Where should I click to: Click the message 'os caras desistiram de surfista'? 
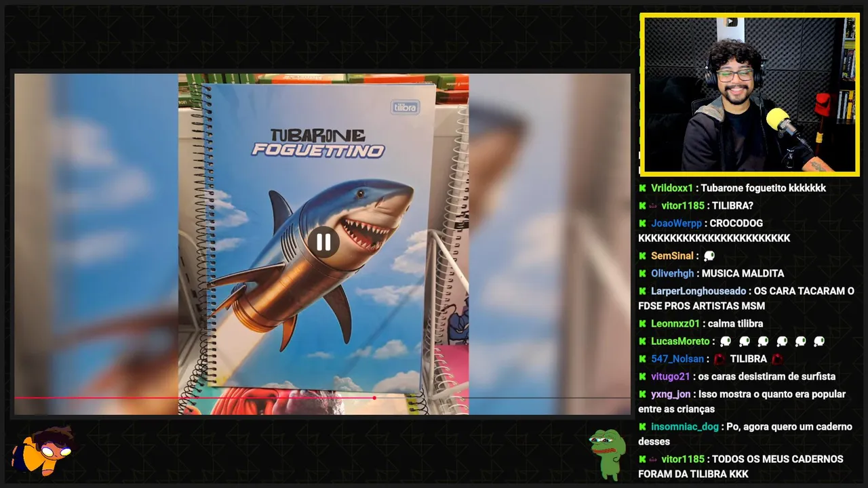(x=767, y=377)
